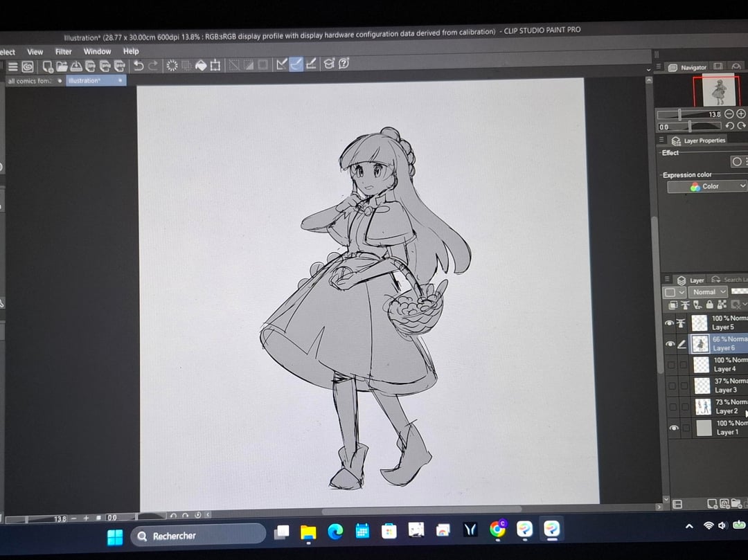
Task: Click Rotate left icon in Navigator
Action: (x=729, y=126)
